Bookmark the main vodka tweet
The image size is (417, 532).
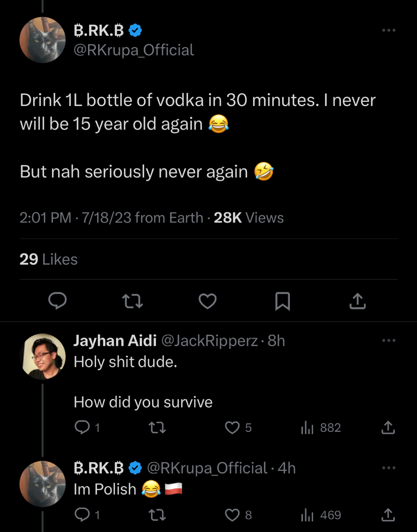click(283, 301)
